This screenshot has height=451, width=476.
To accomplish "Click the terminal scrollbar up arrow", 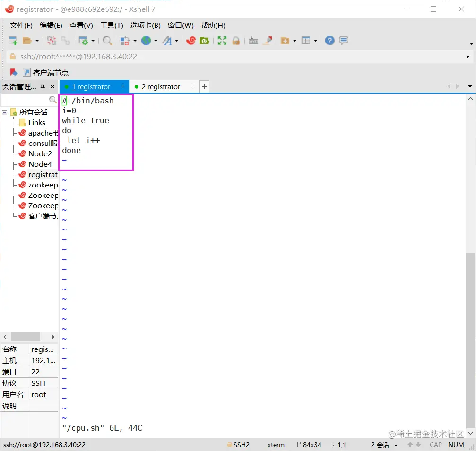I will pos(470,99).
